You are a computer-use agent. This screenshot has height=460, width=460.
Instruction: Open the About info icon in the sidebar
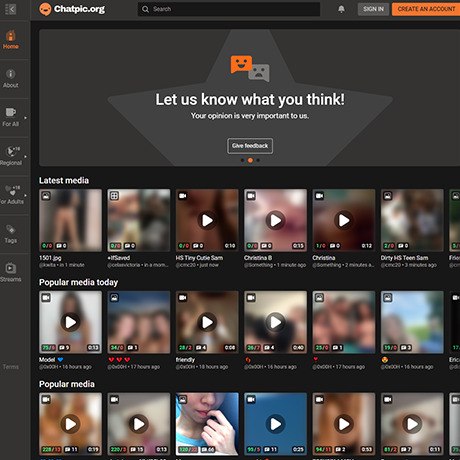coord(11,74)
